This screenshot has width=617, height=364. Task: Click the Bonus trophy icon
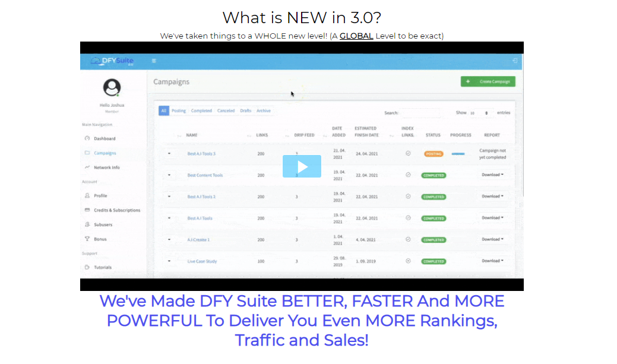[87, 239]
